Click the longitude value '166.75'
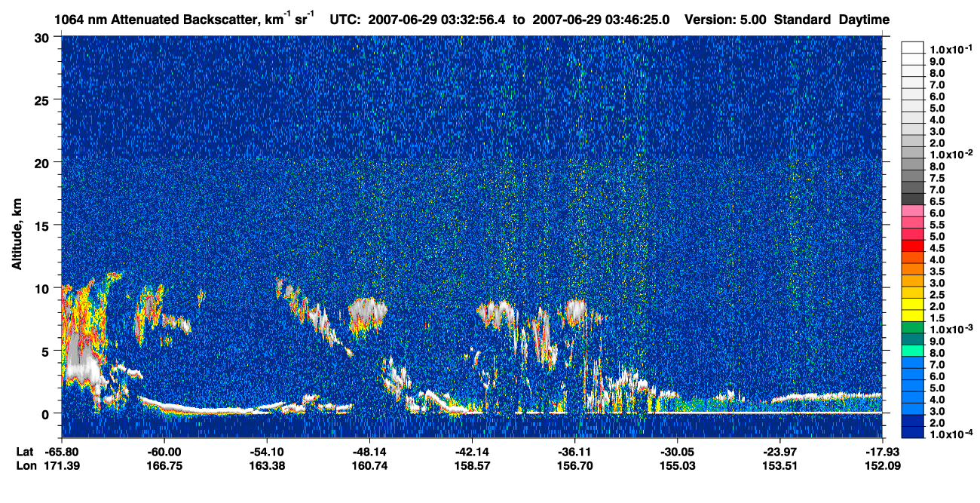Viewport: 980px width, 503px height. (164, 465)
